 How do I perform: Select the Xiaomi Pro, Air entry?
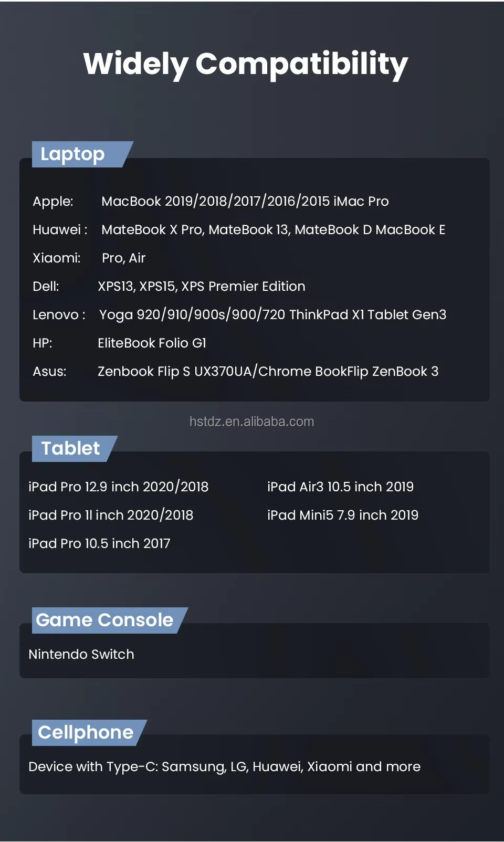123,258
